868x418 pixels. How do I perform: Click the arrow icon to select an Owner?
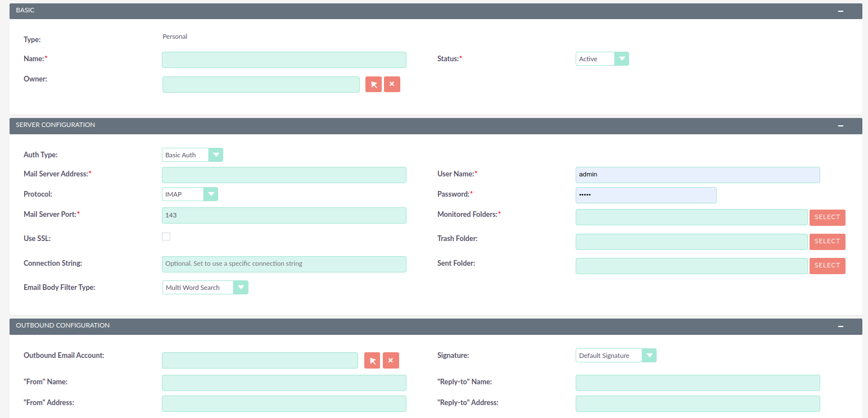[373, 84]
